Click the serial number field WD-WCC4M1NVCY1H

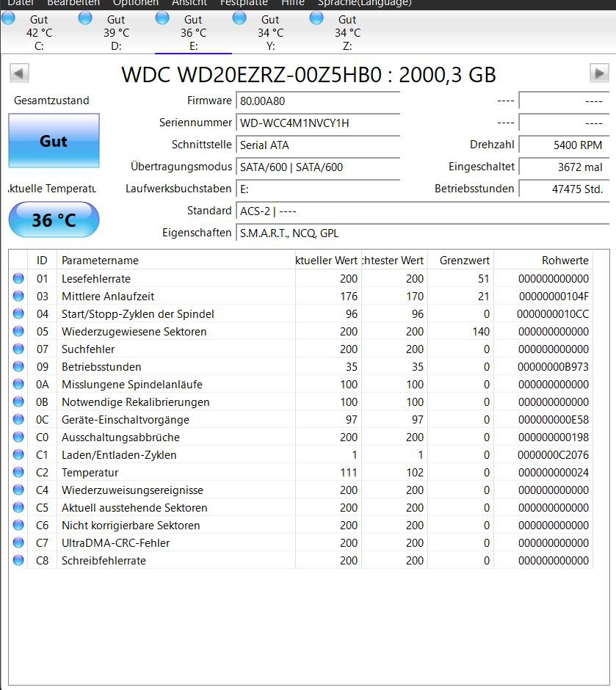[x=318, y=123]
